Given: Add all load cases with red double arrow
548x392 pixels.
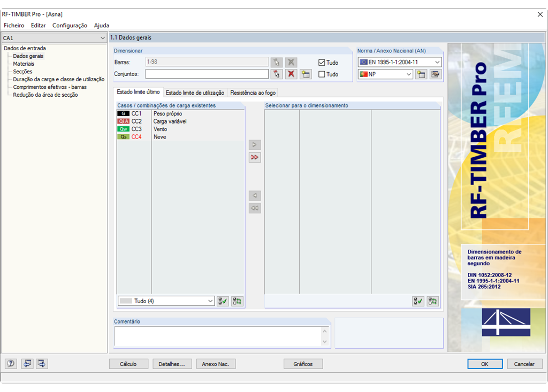Looking at the screenshot, I should click(255, 157).
